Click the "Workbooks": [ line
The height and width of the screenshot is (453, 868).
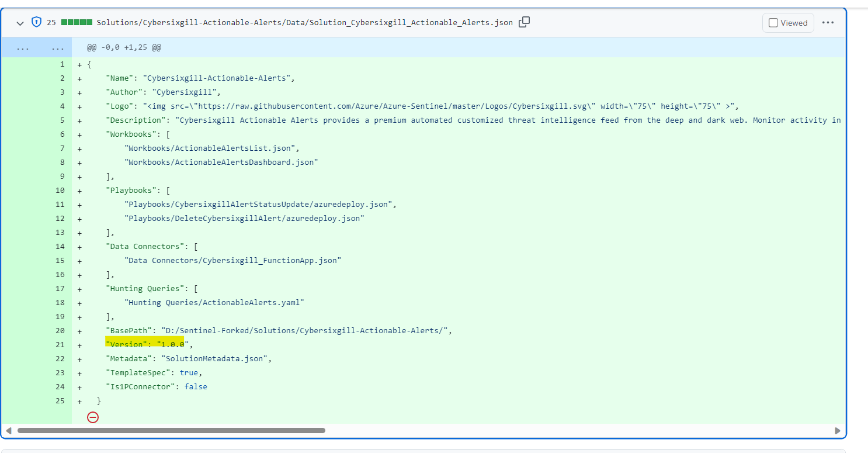point(138,134)
